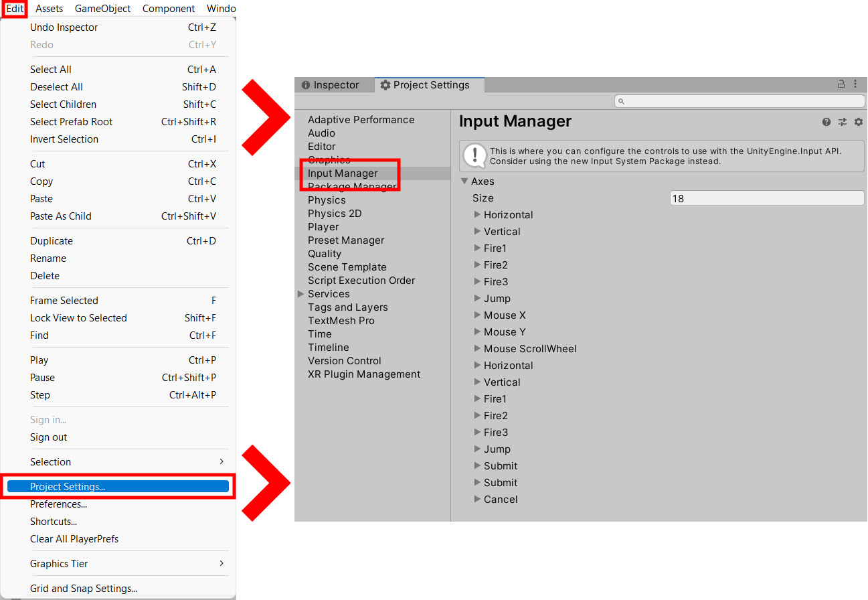The height and width of the screenshot is (600, 868).
Task: Open the Component menu
Action: tap(169, 9)
